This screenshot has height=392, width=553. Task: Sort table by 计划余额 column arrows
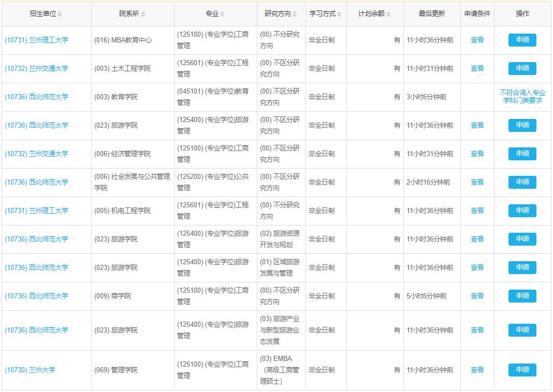[388, 14]
